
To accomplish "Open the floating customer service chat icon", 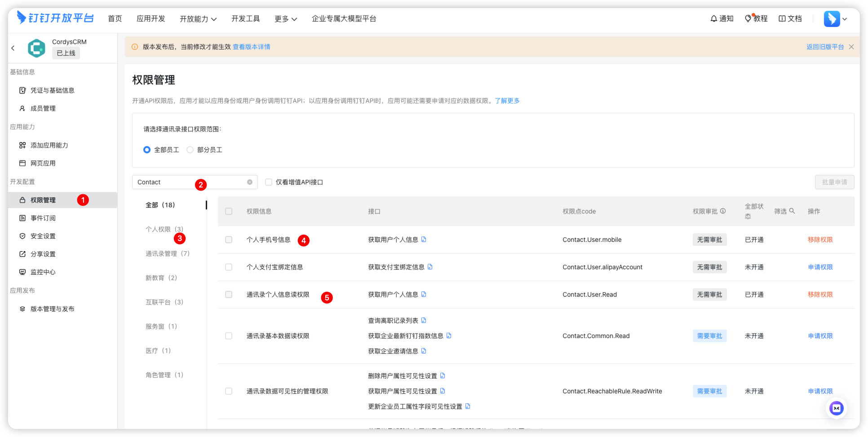I will (x=836, y=408).
